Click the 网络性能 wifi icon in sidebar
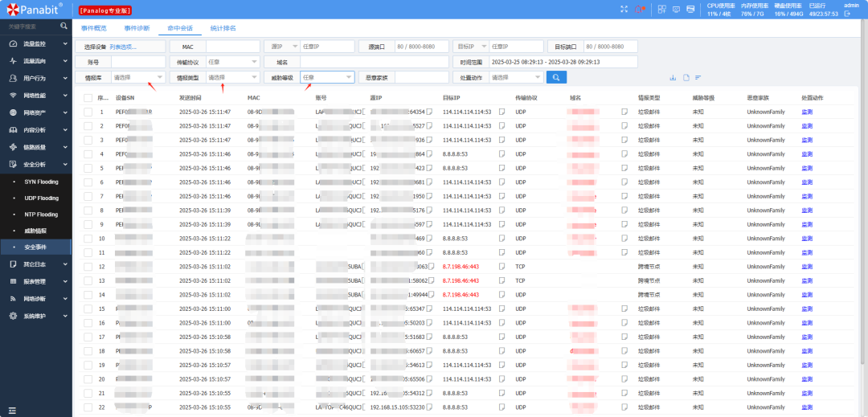 click(13, 95)
